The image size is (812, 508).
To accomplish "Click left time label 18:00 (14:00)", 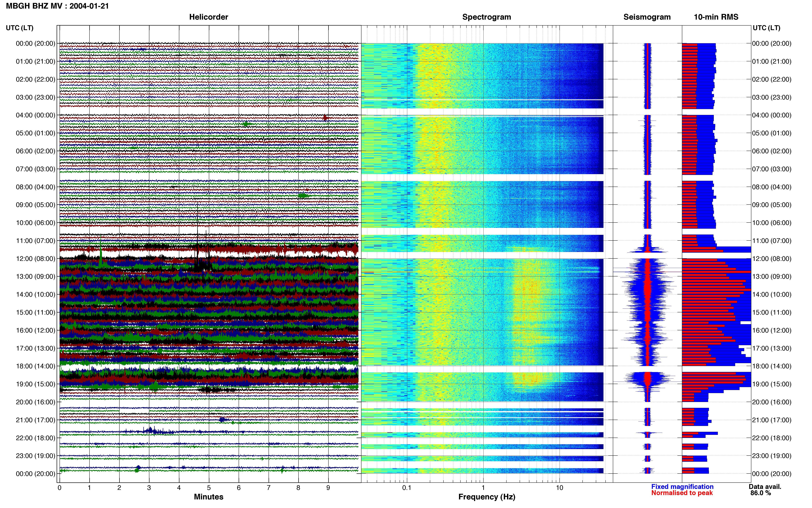I will [x=36, y=366].
